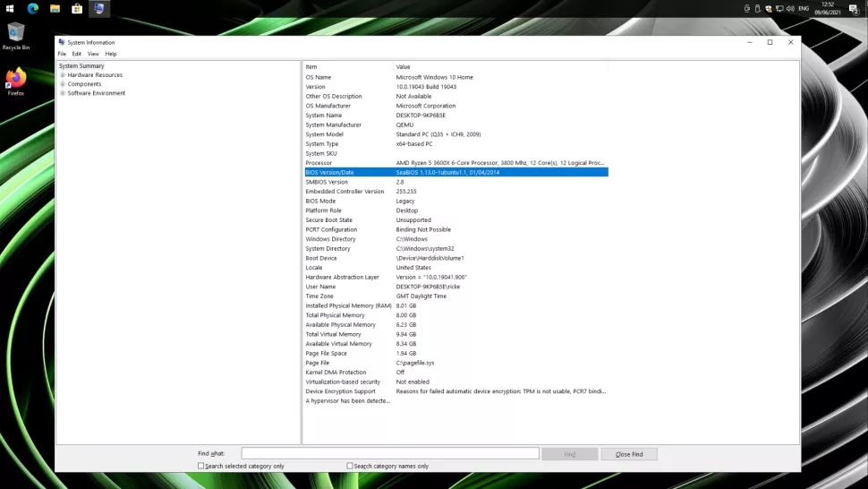
Task: Launch Microsoft Store from the taskbar
Action: pos(77,9)
